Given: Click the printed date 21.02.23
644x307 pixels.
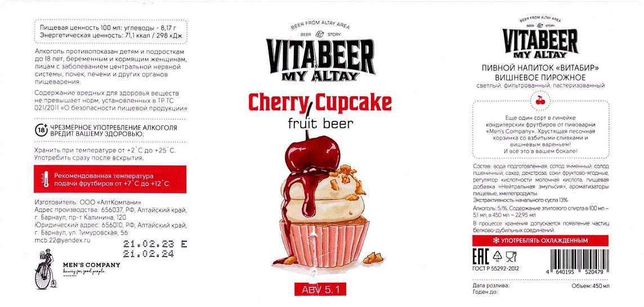Looking at the screenshot, I should point(149,245).
